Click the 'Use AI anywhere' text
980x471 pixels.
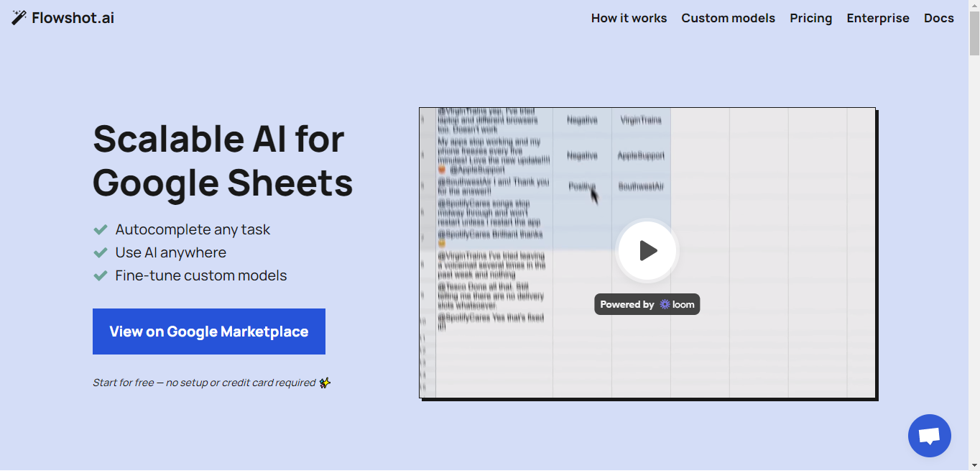[170, 252]
